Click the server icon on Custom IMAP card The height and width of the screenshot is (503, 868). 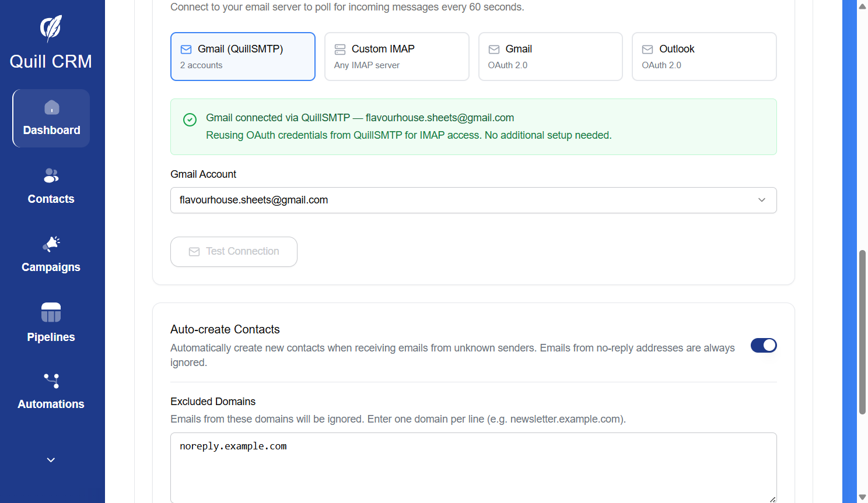(x=340, y=49)
